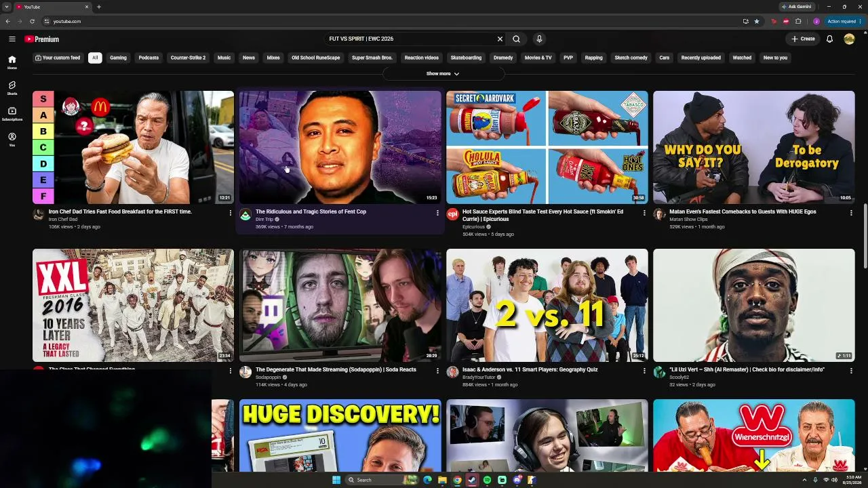Open the Iron Chef Dad video title

[120, 211]
